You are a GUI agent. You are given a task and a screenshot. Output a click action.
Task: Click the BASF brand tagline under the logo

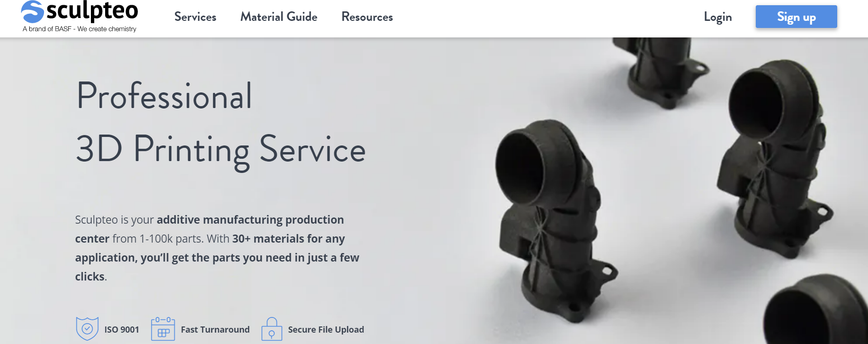(80, 29)
